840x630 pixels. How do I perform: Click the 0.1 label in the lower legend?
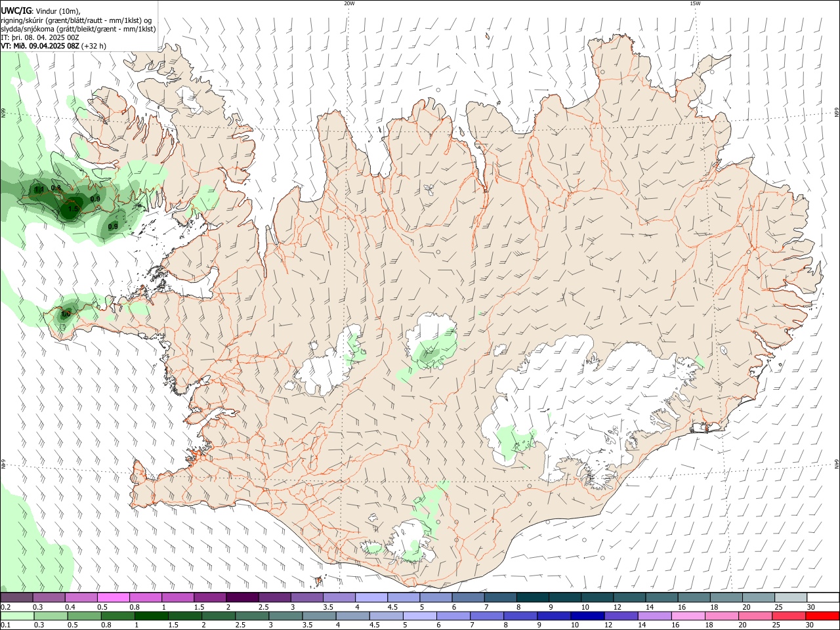tap(5, 625)
